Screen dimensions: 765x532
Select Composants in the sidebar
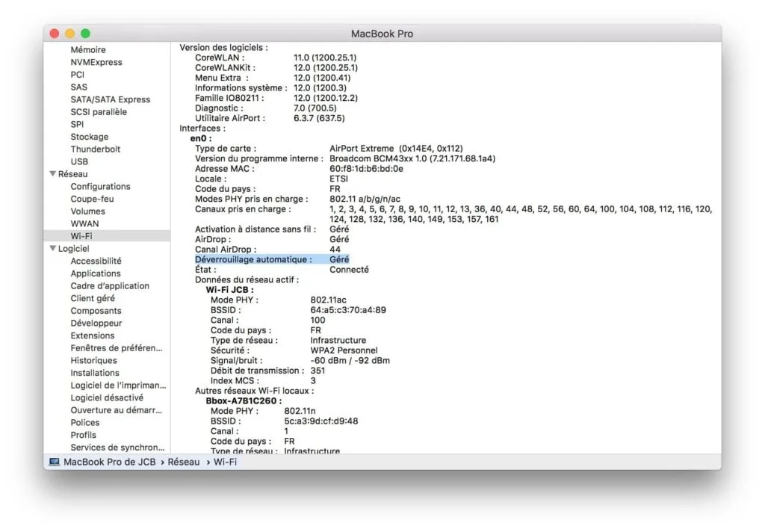click(x=96, y=311)
